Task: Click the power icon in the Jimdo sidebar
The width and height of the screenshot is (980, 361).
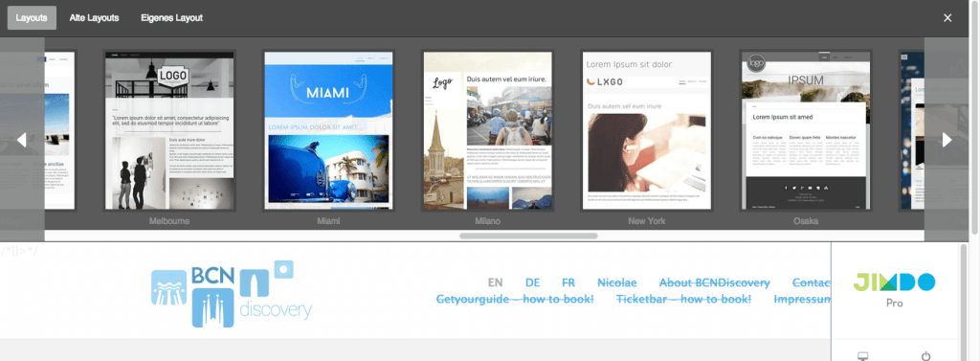Action: pos(925,356)
